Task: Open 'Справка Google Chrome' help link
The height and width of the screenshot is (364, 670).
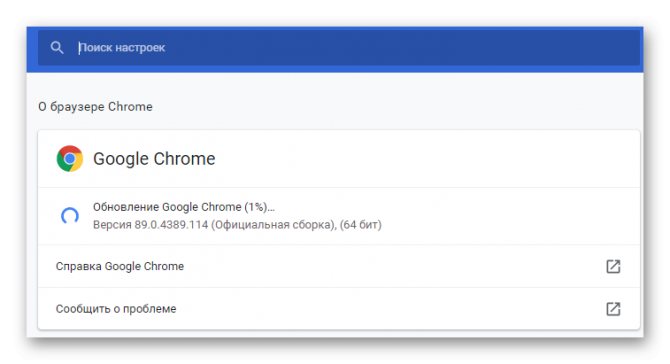Action: point(339,266)
